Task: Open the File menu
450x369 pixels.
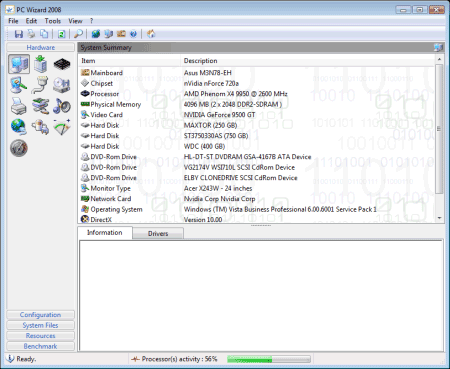Action: pos(13,21)
